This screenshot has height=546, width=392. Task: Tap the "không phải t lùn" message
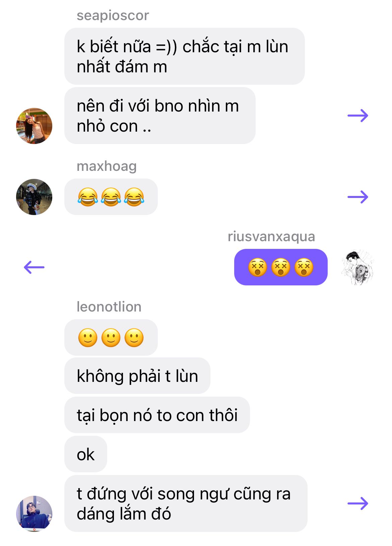(137, 376)
